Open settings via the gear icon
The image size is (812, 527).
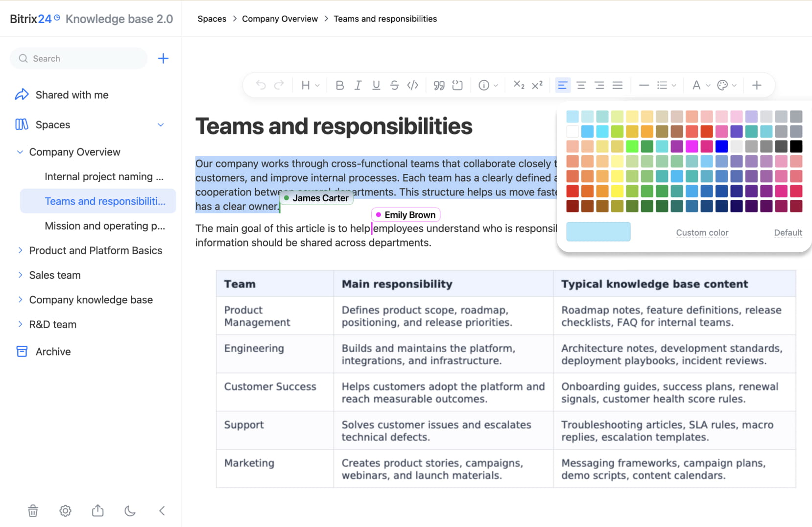click(65, 511)
